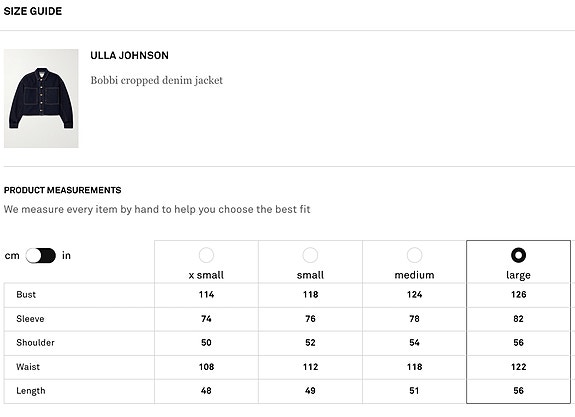Select the large size radio button

point(519,255)
